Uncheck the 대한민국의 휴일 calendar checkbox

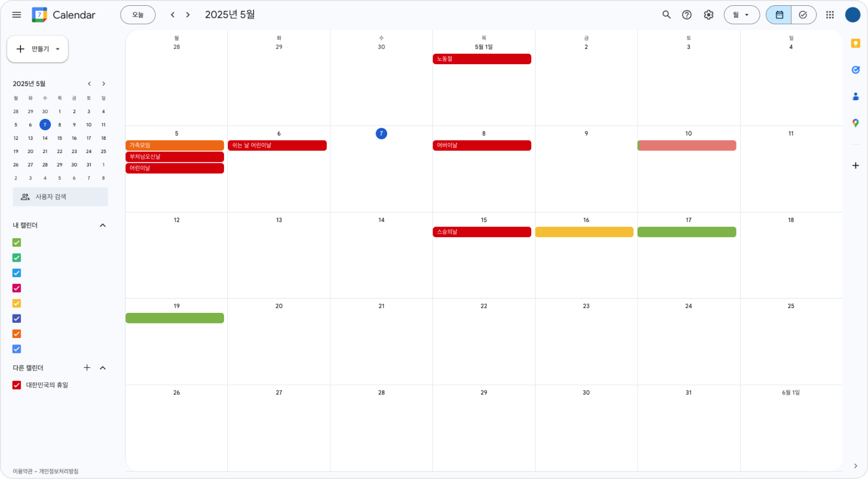click(17, 385)
